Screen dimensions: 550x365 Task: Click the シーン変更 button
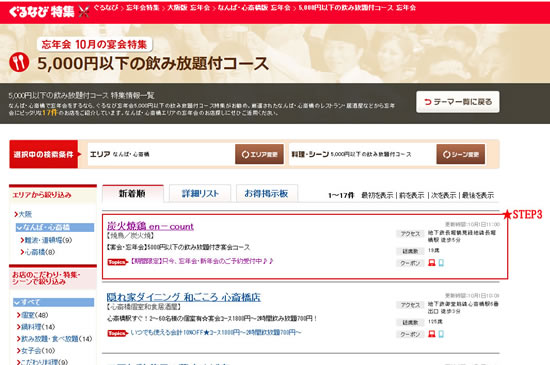(x=461, y=154)
